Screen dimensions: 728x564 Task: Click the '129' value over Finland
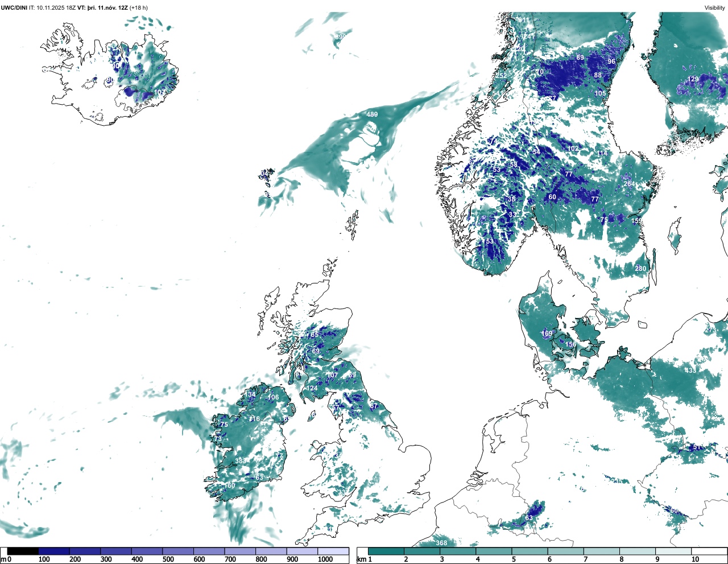(693, 80)
